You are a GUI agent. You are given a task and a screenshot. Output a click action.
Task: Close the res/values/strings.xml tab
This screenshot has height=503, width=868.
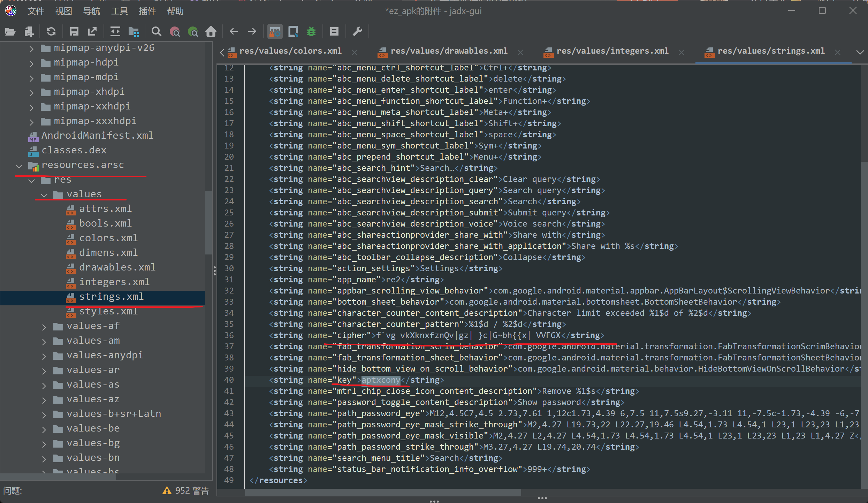click(838, 52)
